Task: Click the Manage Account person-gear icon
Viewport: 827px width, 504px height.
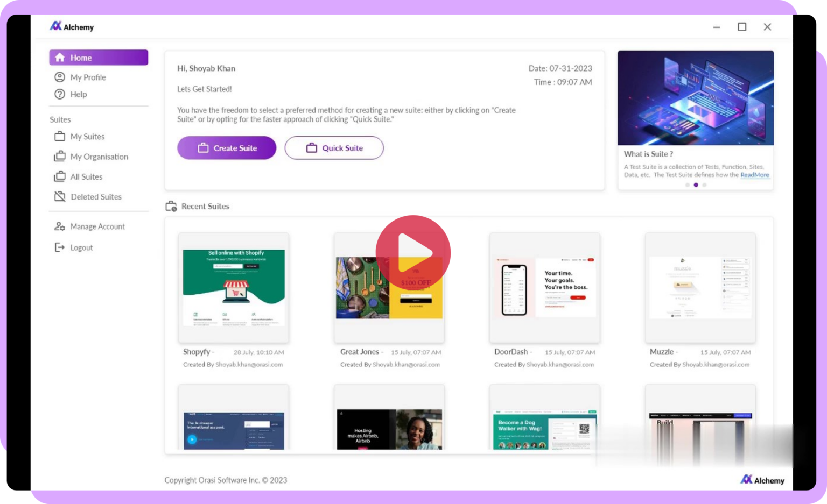Action: tap(60, 226)
